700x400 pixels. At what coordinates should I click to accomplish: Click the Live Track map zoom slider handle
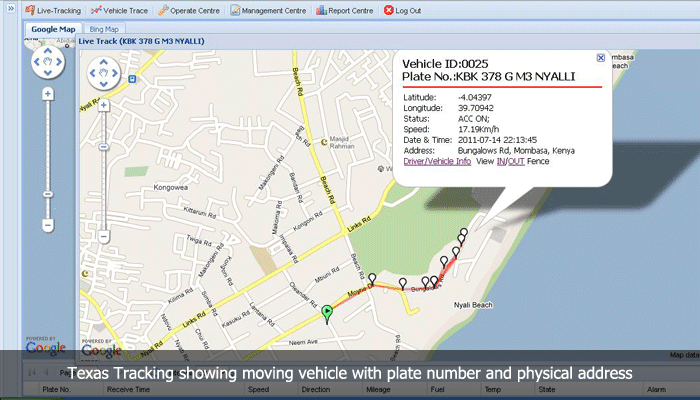pos(104,147)
